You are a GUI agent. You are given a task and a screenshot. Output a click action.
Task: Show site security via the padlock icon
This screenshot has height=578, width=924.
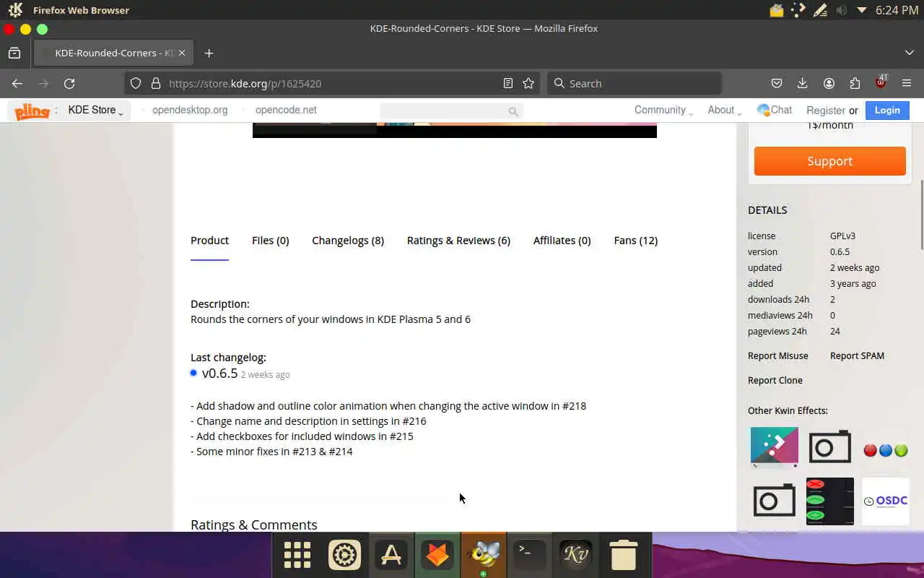[155, 83]
